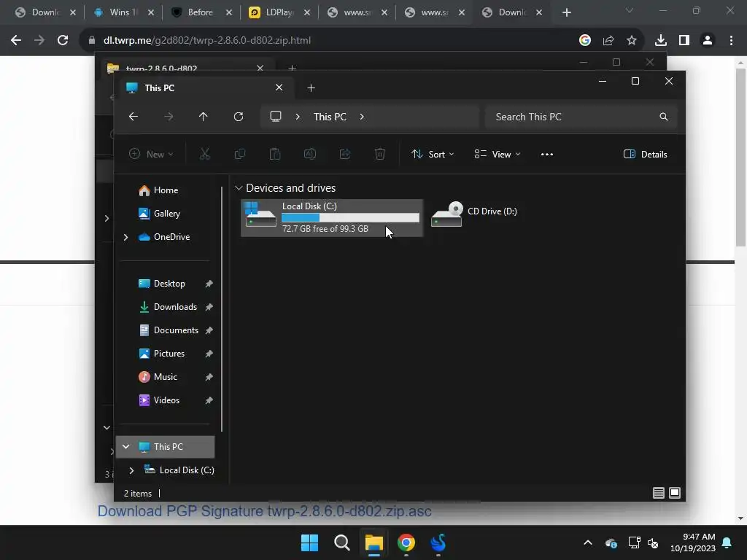Open Videos in navigation pane

[166, 400]
